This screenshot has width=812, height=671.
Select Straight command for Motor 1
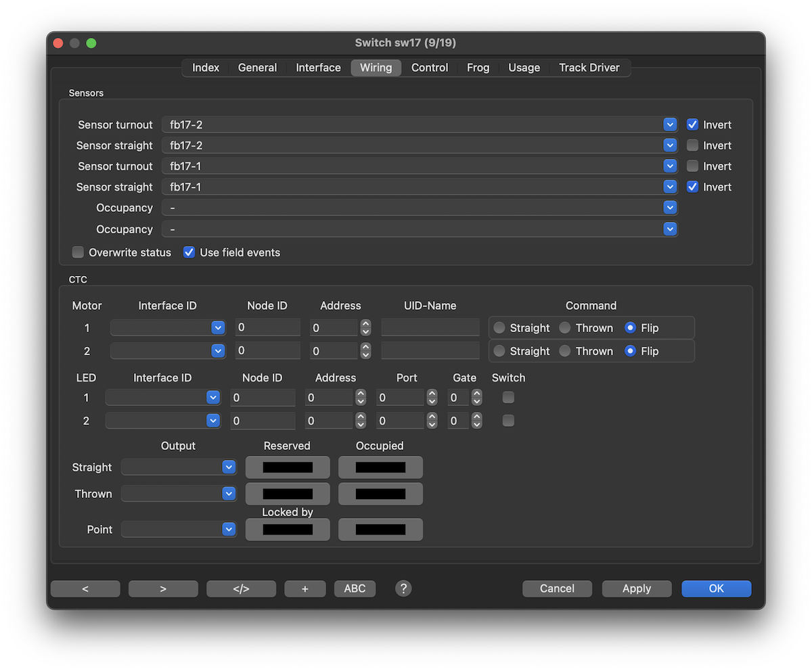pos(499,328)
